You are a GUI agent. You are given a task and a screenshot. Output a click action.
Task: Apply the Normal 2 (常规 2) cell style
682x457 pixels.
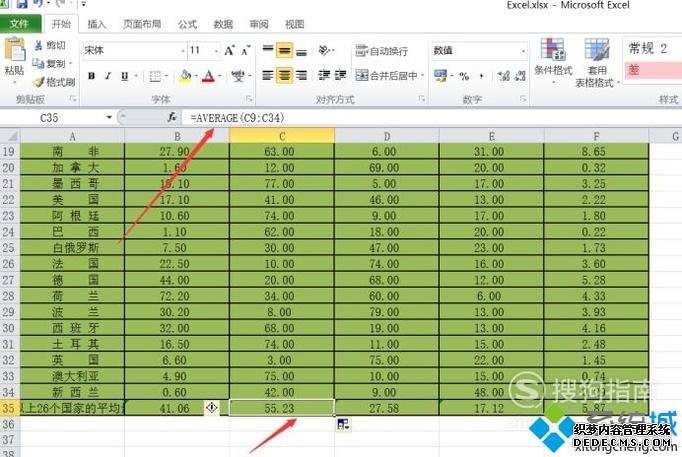(652, 49)
